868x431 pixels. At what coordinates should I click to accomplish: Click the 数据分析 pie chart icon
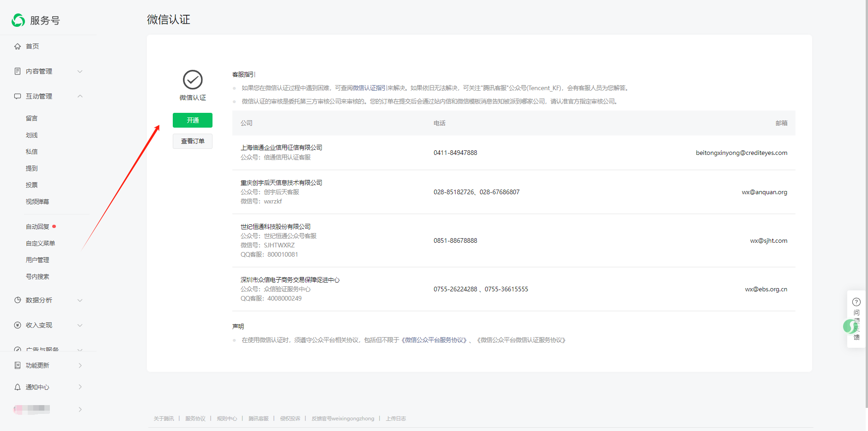(x=18, y=300)
